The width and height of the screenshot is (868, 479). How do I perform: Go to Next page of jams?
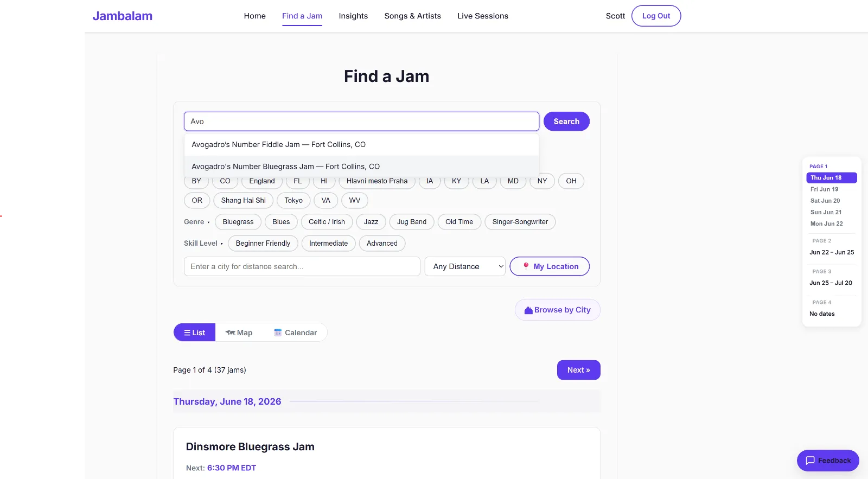(x=578, y=370)
